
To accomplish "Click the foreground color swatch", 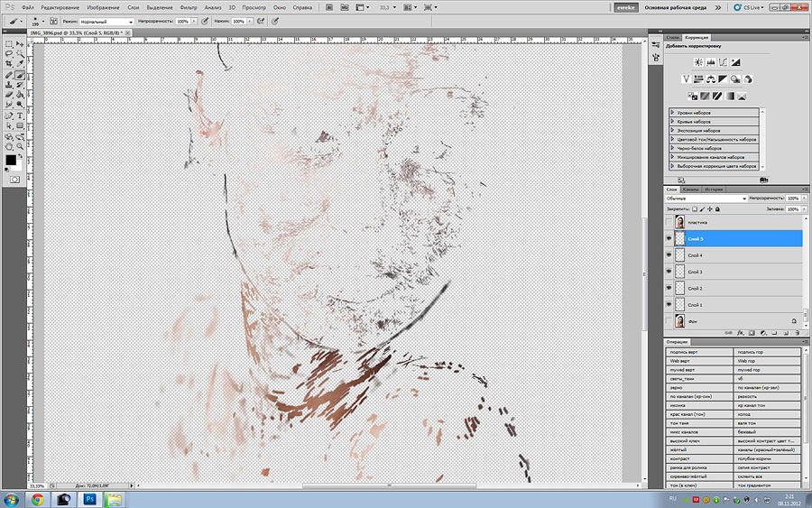I will tap(11, 160).
